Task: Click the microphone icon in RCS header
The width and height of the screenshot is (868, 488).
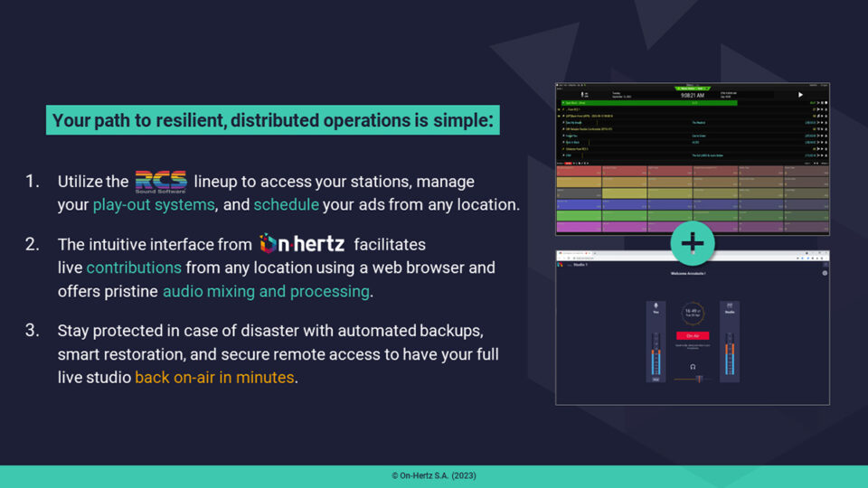Action: coord(581,95)
